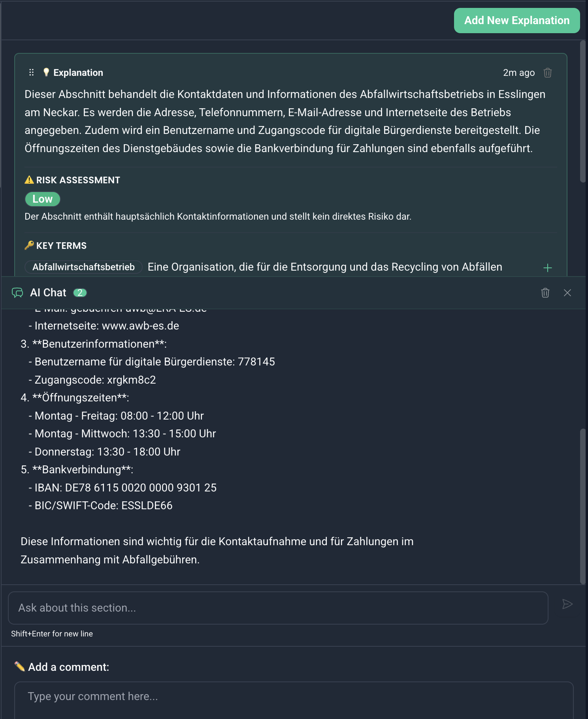Select the Low risk badge
Screen dimensions: 588x719
(x=42, y=199)
